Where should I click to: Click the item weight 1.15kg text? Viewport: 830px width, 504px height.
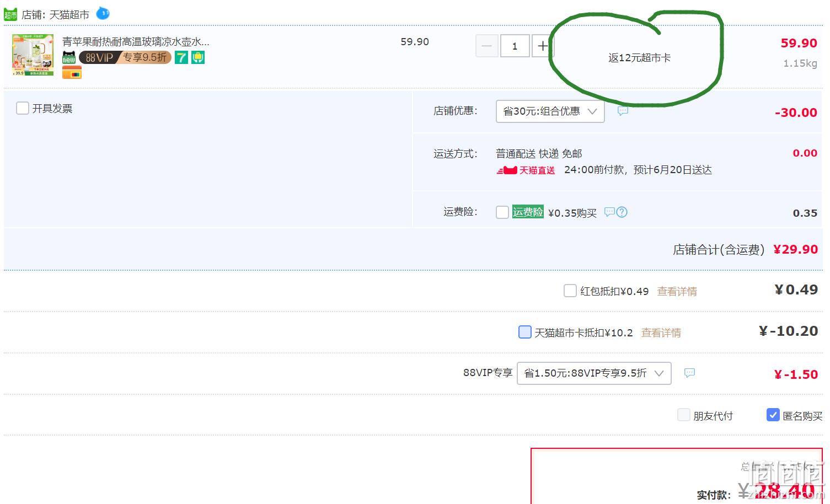[800, 63]
